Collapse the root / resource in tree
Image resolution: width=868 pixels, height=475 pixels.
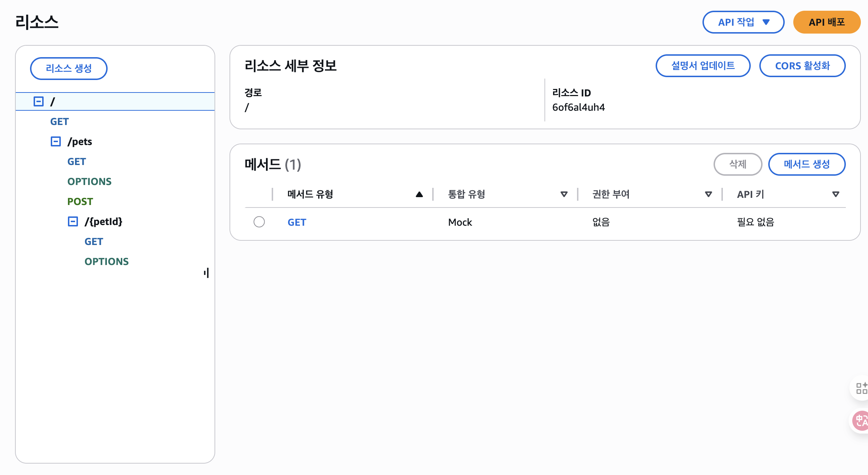click(x=38, y=101)
